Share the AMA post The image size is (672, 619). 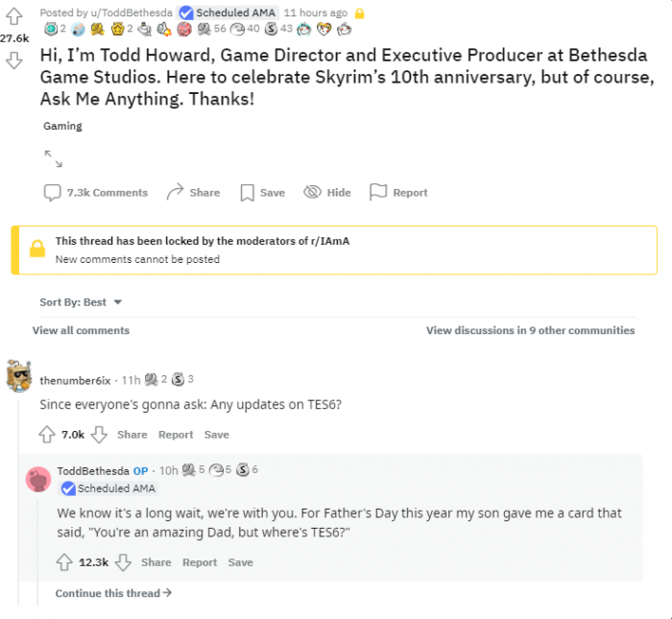[x=193, y=193]
